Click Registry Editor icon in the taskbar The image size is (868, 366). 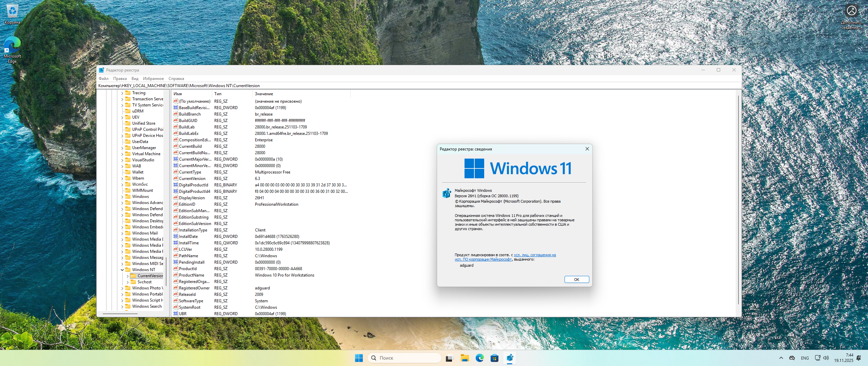coord(510,358)
